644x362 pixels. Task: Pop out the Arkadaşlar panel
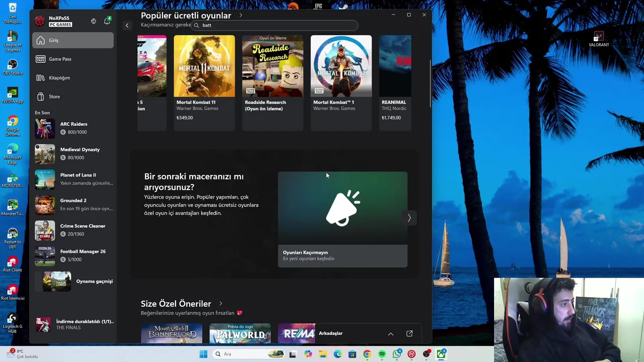pyautogui.click(x=410, y=334)
